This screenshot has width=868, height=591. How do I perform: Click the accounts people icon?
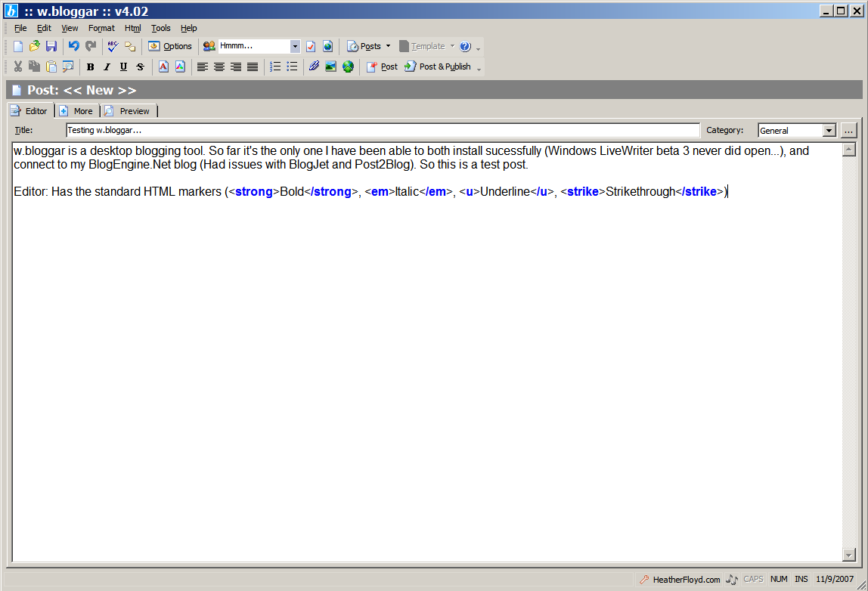click(209, 47)
